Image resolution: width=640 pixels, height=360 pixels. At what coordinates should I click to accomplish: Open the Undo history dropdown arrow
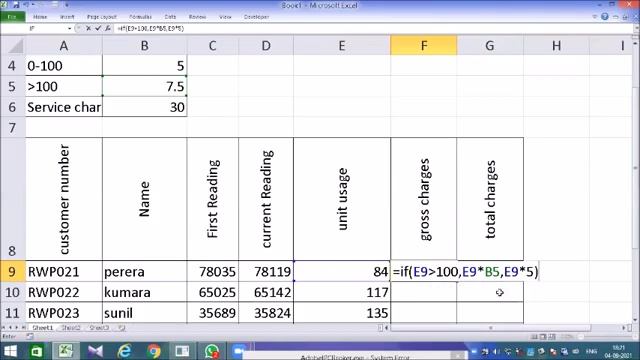pyautogui.click(x=33, y=5)
